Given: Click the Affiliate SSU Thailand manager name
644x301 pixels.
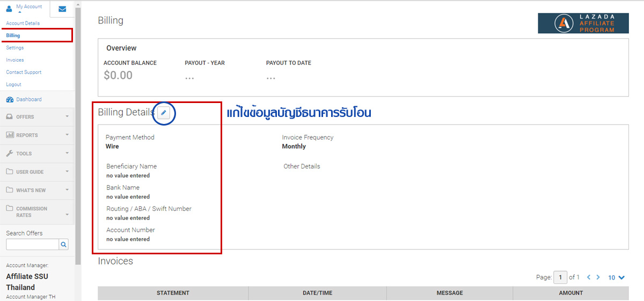Looking at the screenshot, I should [x=27, y=282].
